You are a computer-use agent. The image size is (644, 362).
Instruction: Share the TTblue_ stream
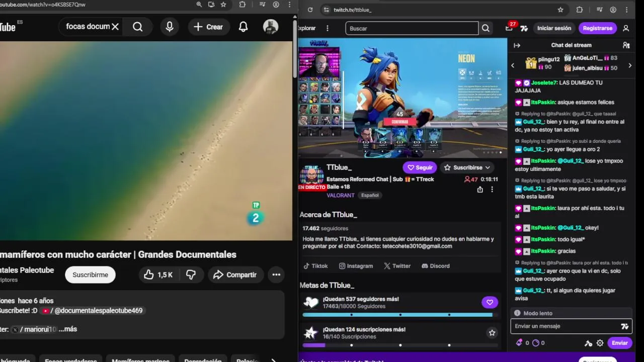(x=480, y=190)
